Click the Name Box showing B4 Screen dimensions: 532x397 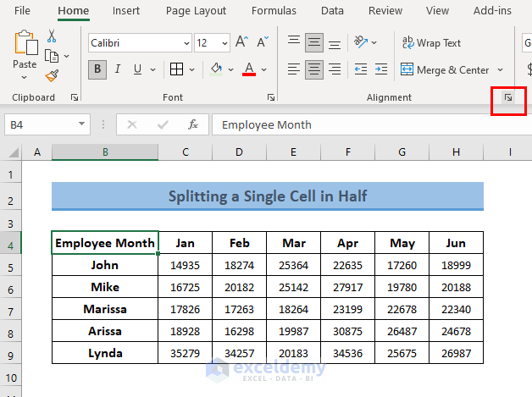coord(41,124)
